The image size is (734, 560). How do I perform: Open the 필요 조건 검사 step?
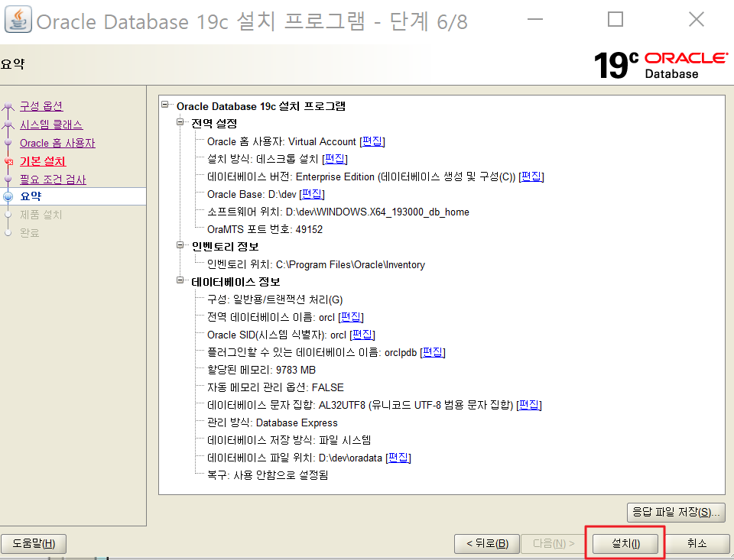[x=53, y=180]
